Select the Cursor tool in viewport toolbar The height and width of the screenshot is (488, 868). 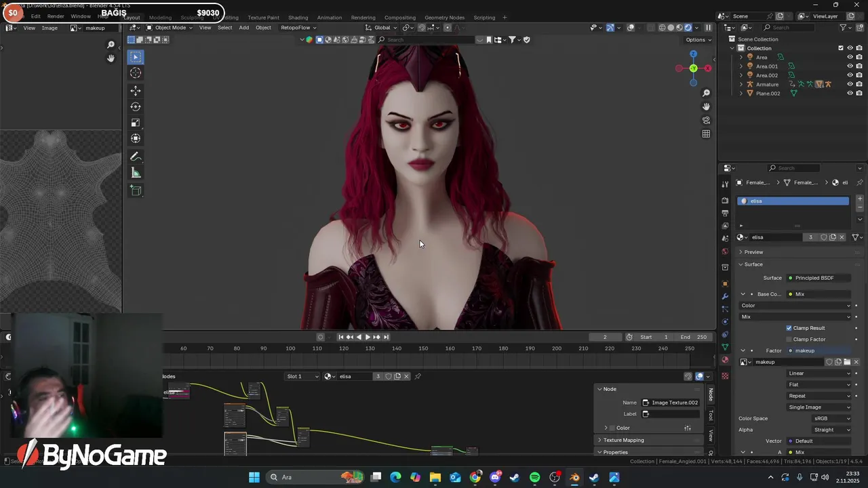(x=136, y=73)
